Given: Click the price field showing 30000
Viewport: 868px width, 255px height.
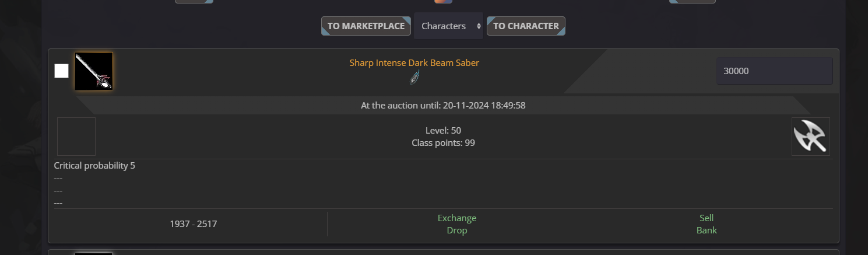Looking at the screenshot, I should pos(774,71).
